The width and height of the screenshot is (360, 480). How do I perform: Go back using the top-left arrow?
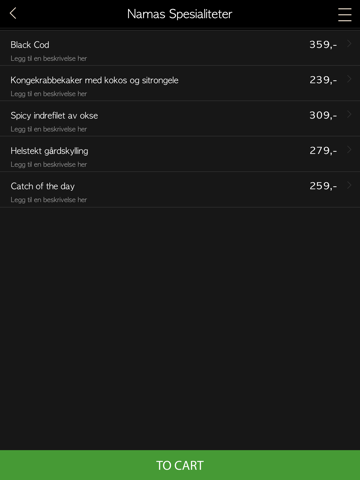point(13,14)
